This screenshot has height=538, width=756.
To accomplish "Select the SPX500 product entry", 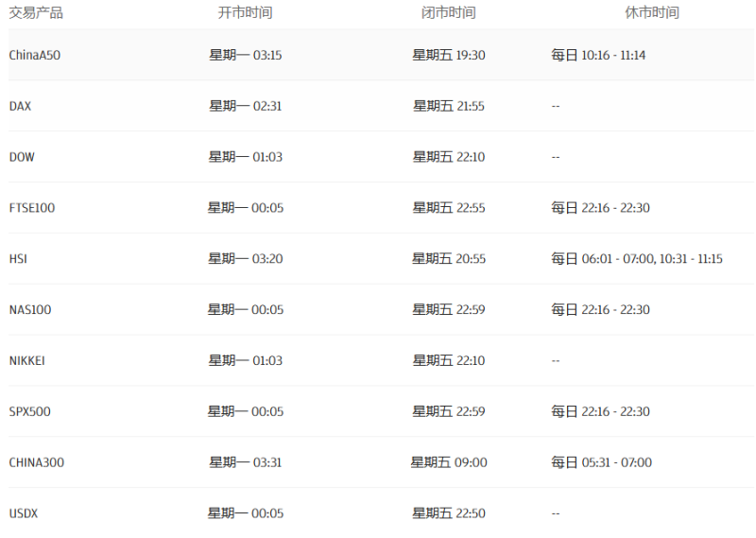I will click(29, 411).
